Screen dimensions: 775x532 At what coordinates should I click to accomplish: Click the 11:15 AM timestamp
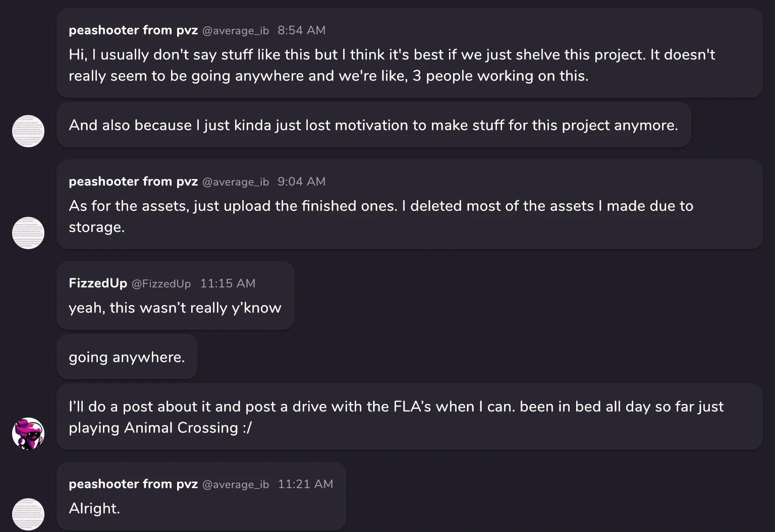coord(228,283)
